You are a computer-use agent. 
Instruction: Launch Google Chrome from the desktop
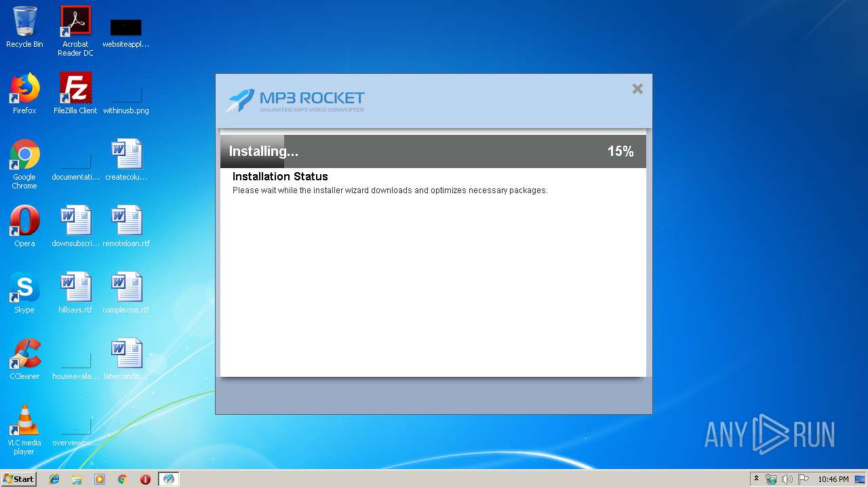pos(24,164)
